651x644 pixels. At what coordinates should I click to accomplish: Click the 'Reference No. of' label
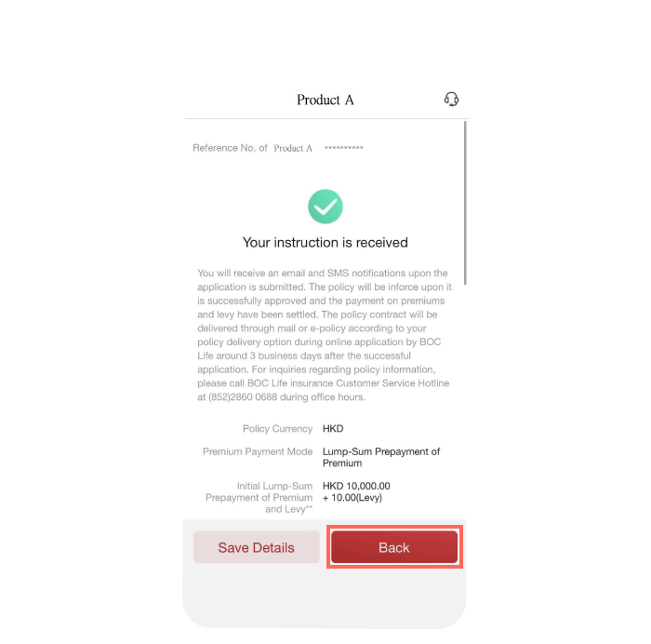pos(230,148)
